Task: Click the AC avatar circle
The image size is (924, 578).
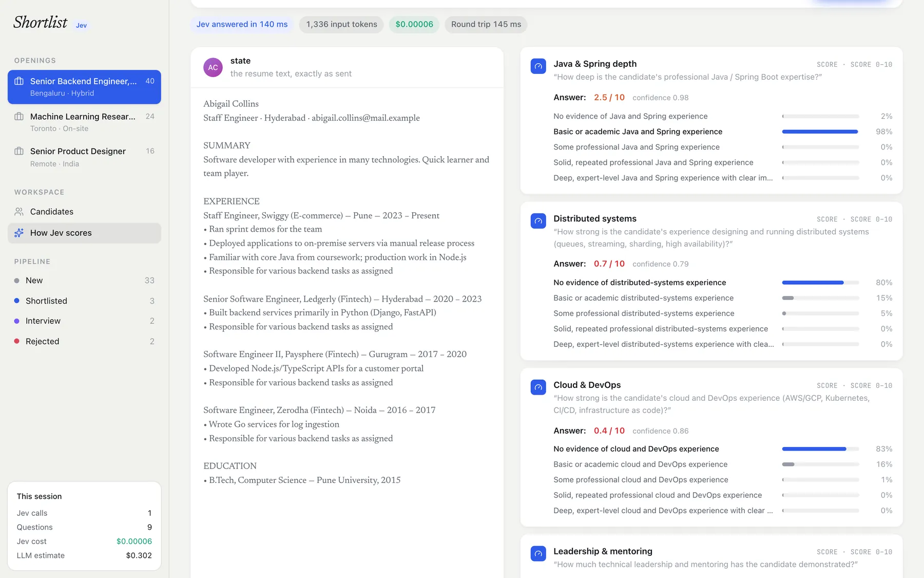Action: click(213, 67)
